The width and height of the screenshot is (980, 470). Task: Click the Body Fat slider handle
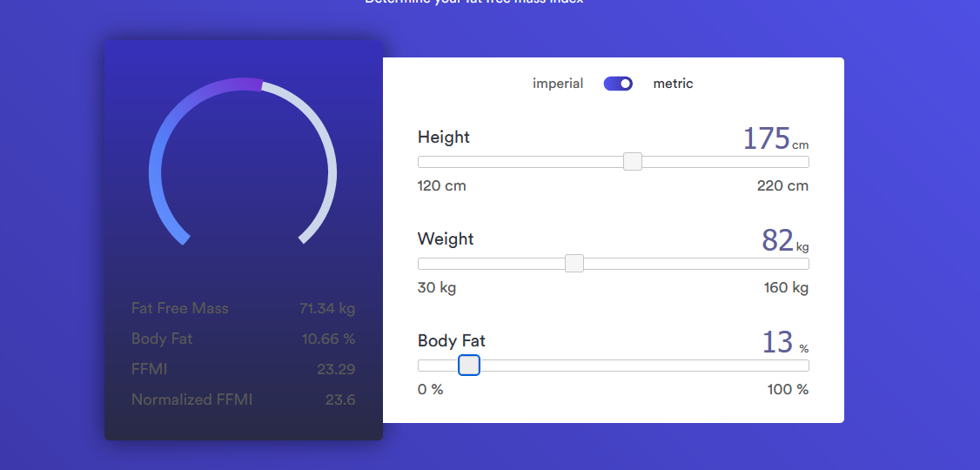click(x=469, y=365)
